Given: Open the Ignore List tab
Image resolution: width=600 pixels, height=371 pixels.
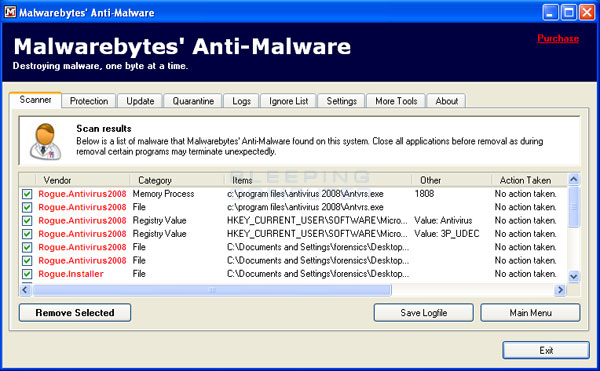Looking at the screenshot, I should (289, 101).
